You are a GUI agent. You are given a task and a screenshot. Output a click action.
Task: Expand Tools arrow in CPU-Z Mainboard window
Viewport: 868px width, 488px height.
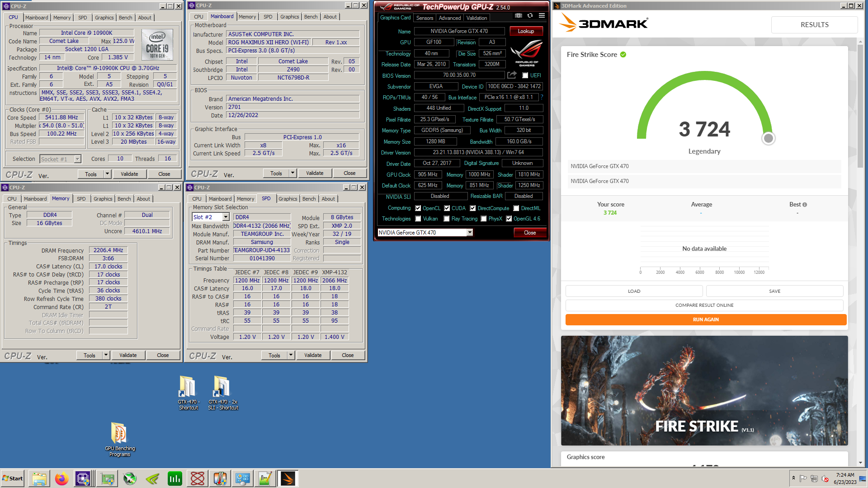click(293, 173)
